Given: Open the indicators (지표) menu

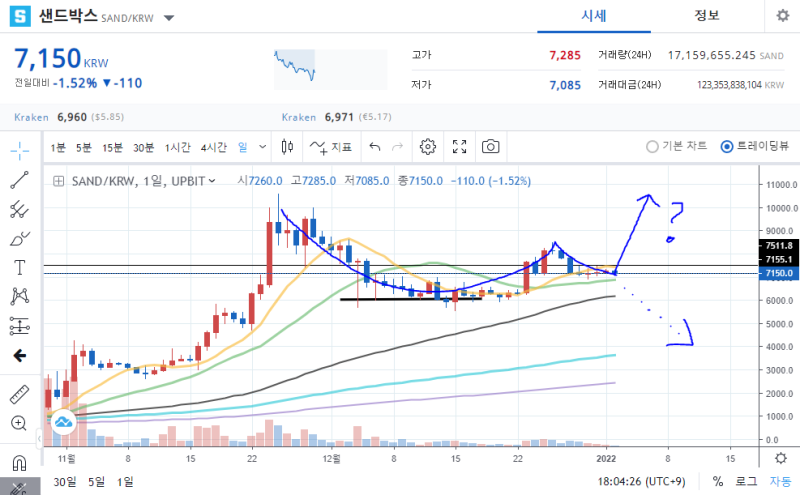Looking at the screenshot, I should [x=331, y=147].
